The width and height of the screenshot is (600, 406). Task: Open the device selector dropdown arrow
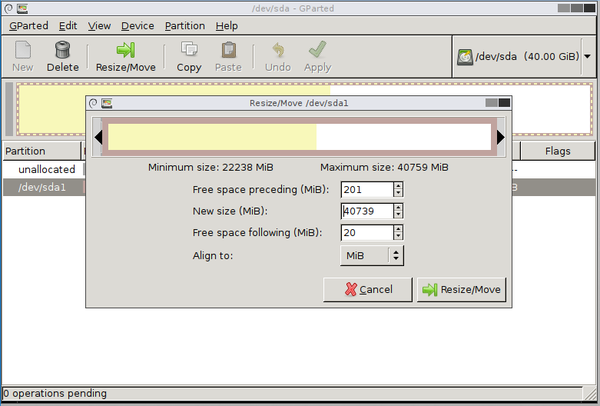point(587,57)
